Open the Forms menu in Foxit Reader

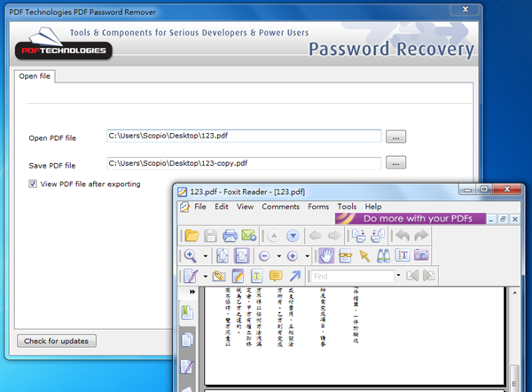click(318, 207)
